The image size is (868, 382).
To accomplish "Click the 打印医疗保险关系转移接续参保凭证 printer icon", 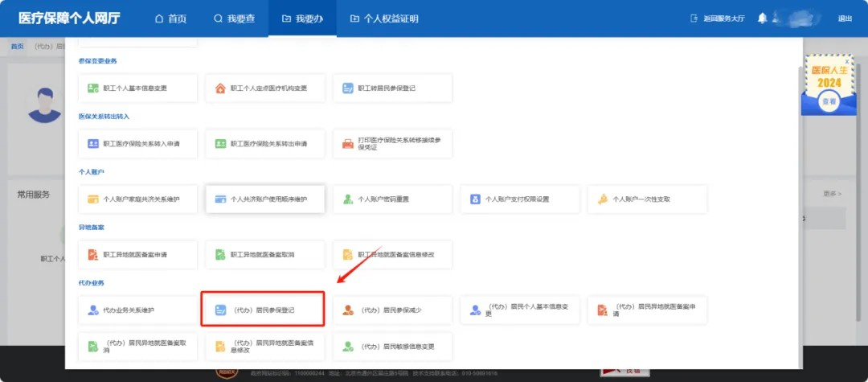I will 348,143.
